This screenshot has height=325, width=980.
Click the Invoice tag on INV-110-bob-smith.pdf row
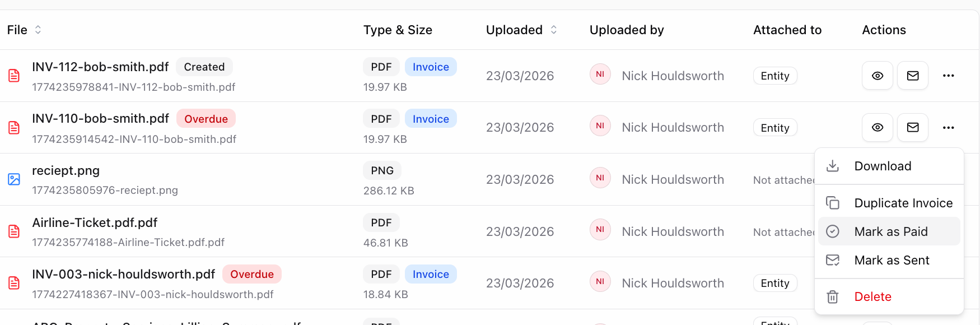tap(430, 119)
